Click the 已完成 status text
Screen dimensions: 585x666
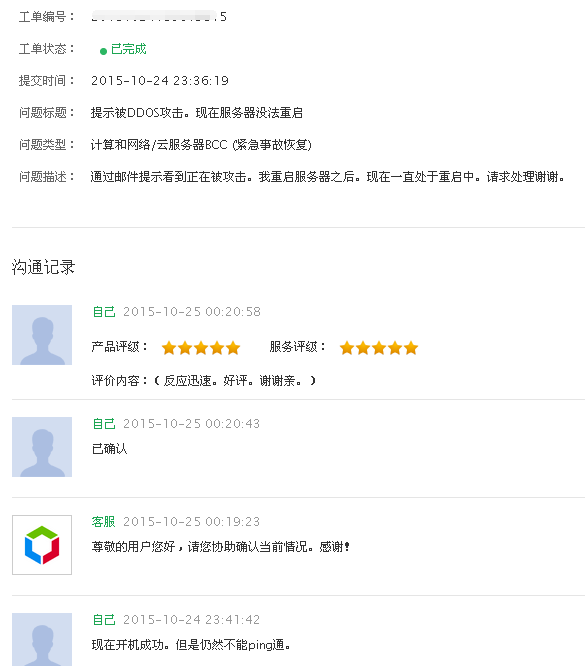pos(129,49)
